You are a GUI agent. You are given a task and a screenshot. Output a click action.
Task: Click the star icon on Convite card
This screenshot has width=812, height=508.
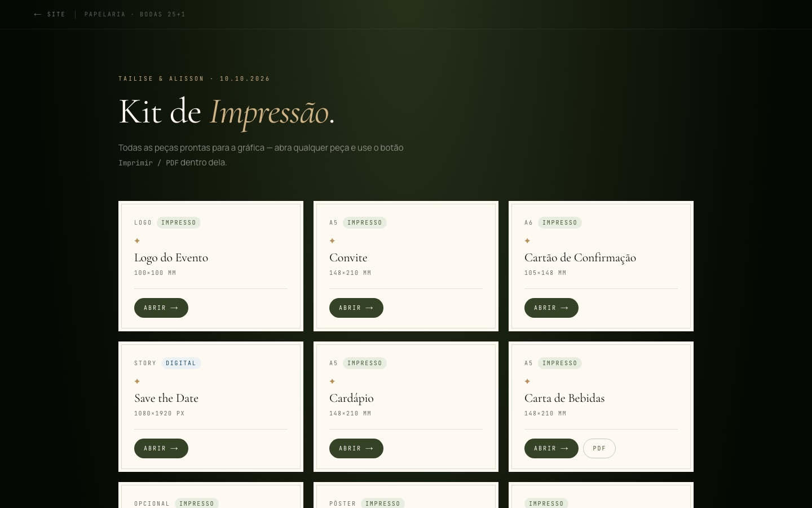tap(332, 241)
